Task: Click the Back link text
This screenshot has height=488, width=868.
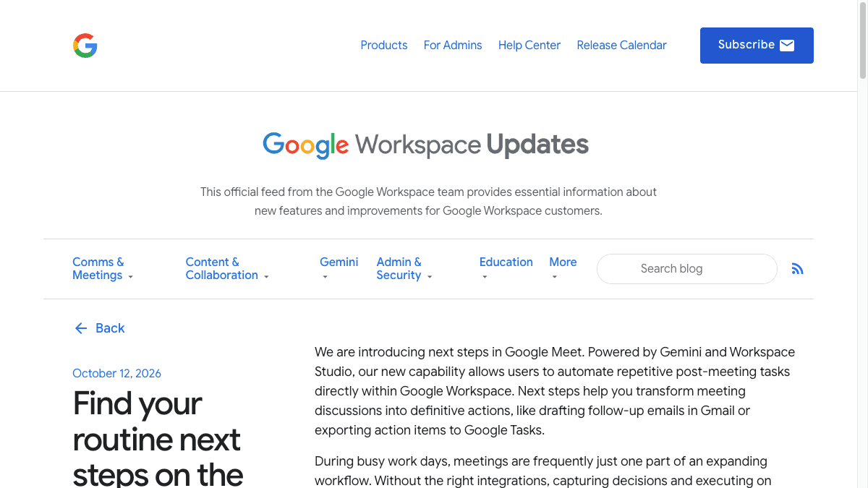Action: pos(110,328)
